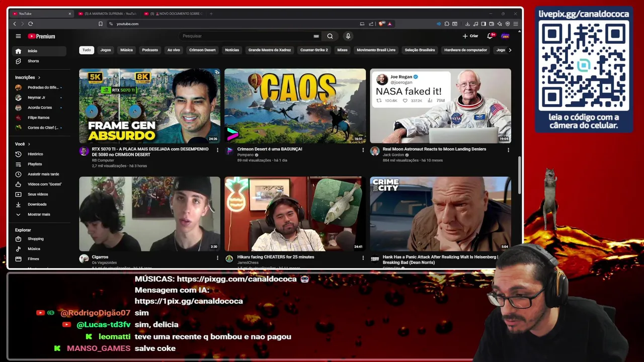Open RB Computer channel avatar
This screenshot has width=644, height=362.
point(84,151)
